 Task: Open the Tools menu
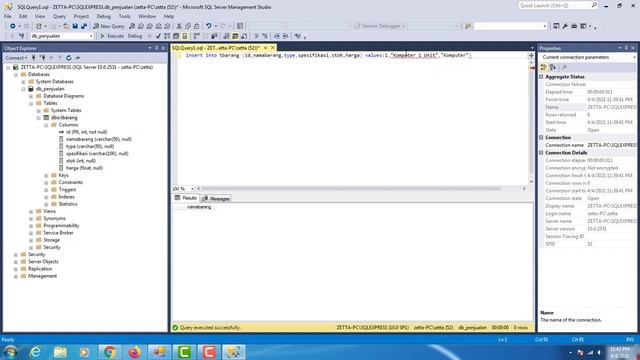point(124,16)
